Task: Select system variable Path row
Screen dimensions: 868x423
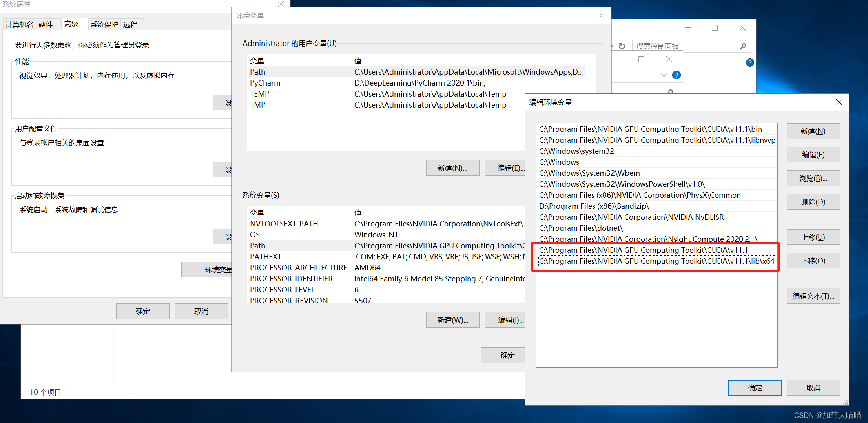Action: (387, 246)
